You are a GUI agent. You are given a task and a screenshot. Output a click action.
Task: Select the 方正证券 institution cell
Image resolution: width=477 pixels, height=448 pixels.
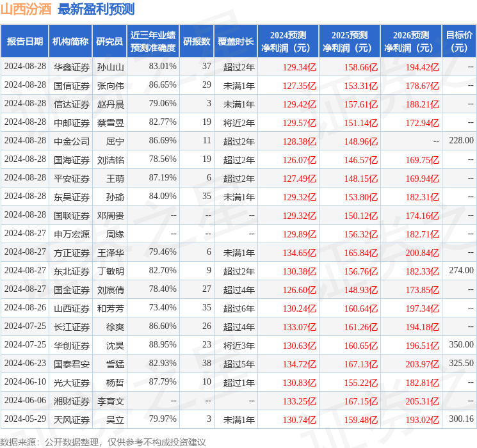point(72,253)
